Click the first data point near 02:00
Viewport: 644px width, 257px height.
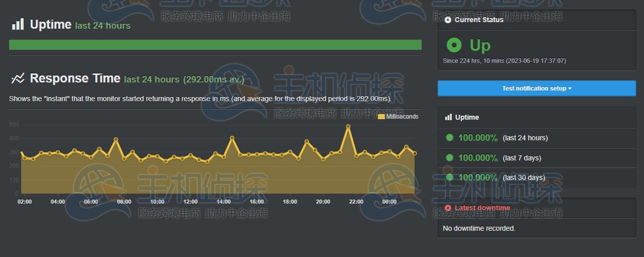(x=21, y=153)
